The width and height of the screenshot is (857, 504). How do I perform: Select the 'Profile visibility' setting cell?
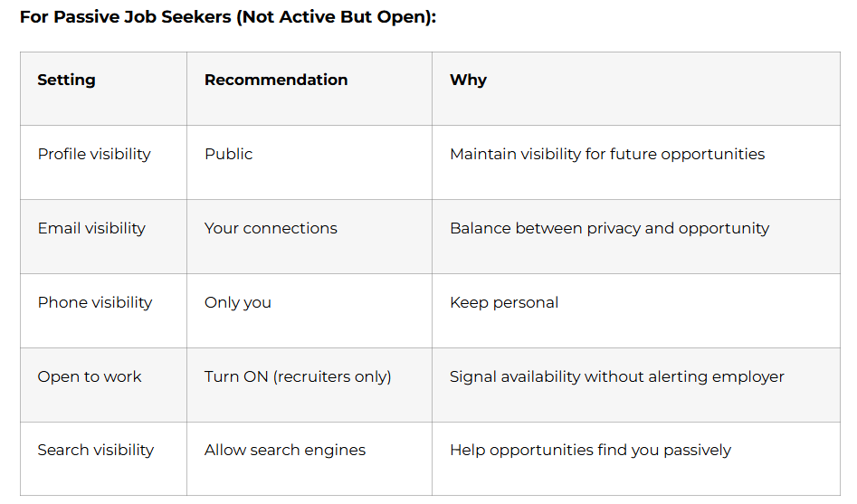coord(94,154)
